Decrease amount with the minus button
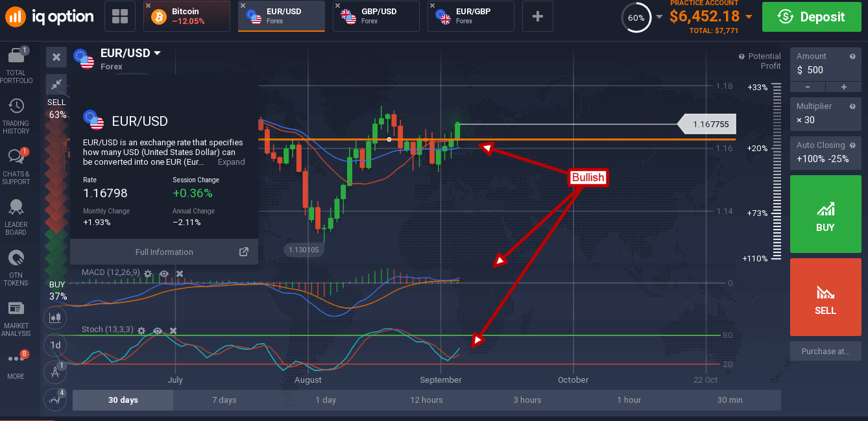Viewport: 868px width, 421px height. coord(808,87)
